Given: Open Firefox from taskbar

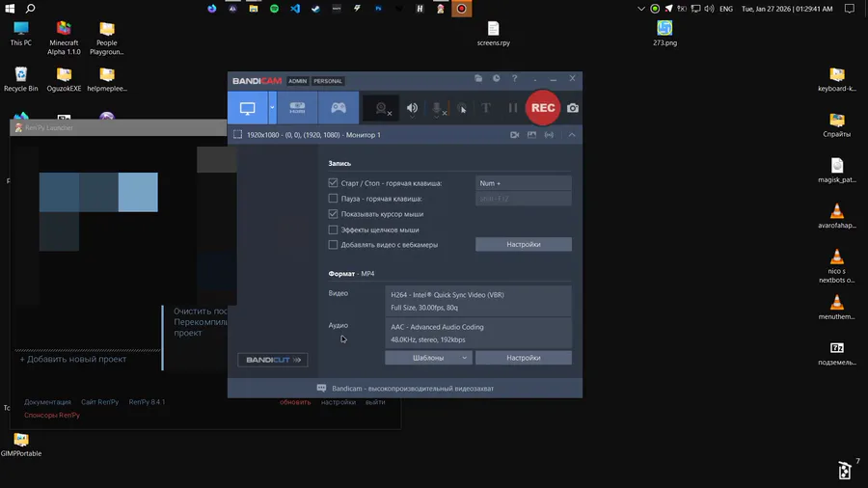Looking at the screenshot, I should (x=212, y=9).
